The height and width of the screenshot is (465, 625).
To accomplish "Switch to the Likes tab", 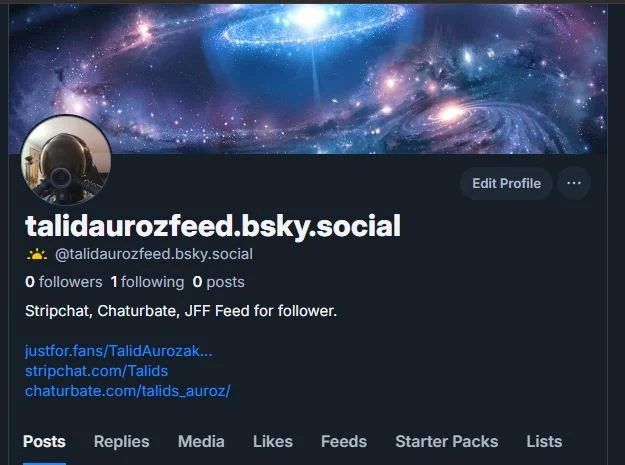I will [x=273, y=441].
